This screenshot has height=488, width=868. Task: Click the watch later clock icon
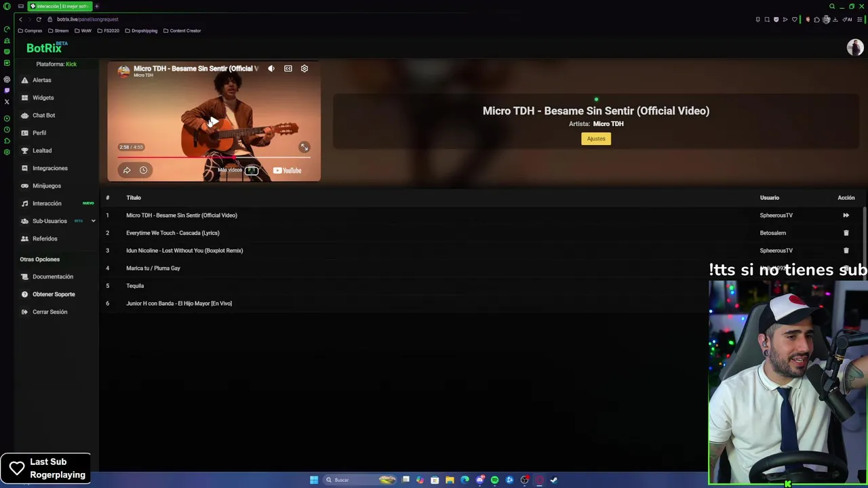pyautogui.click(x=143, y=170)
